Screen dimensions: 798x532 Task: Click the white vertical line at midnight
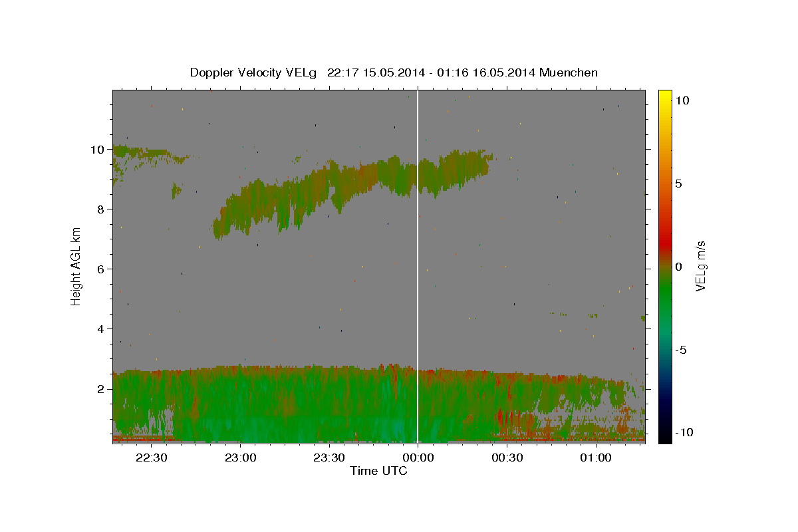[417, 266]
